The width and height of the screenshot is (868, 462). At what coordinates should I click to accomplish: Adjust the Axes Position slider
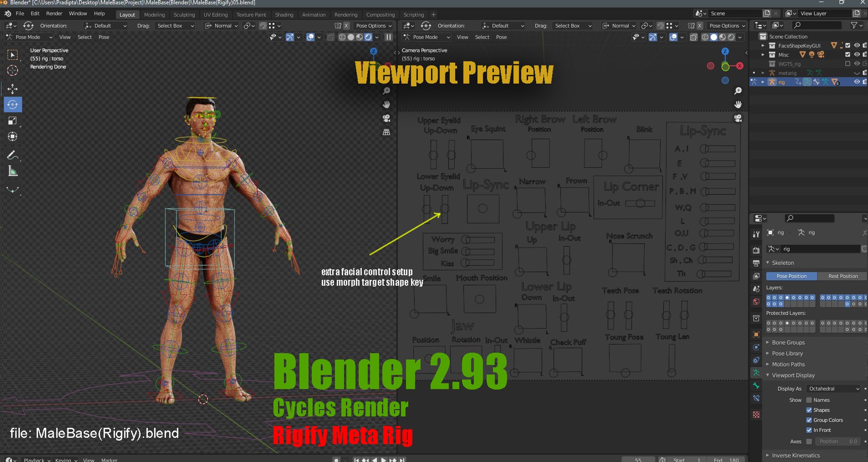pos(838,441)
